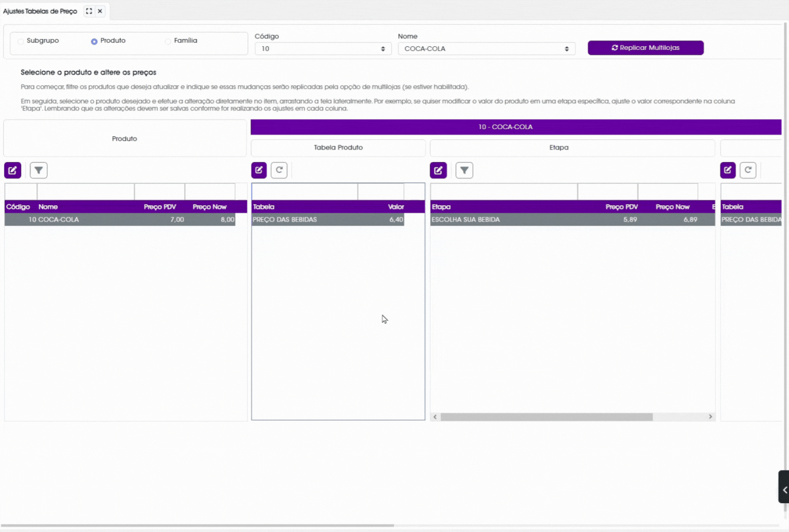Click the Etapa name filter field
Screen dimensions: 789x532
click(x=504, y=192)
